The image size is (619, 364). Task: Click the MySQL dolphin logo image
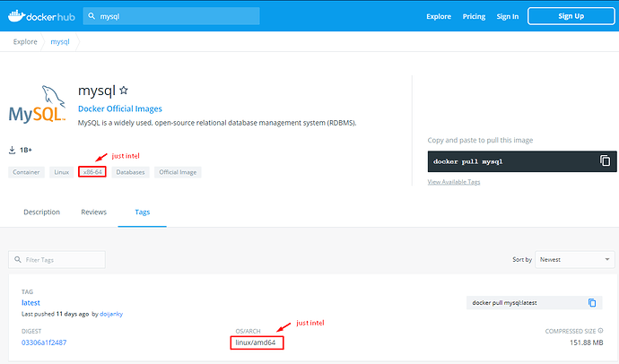coord(37,104)
